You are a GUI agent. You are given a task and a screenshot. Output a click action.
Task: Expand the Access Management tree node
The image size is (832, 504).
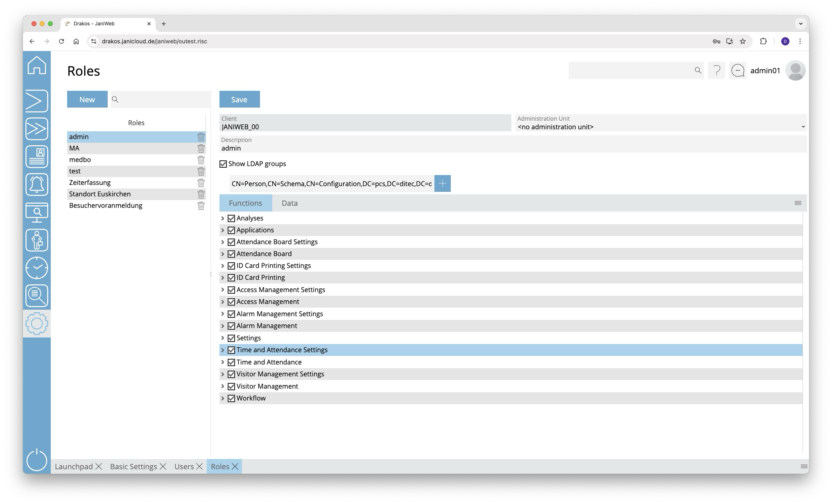pyautogui.click(x=223, y=302)
